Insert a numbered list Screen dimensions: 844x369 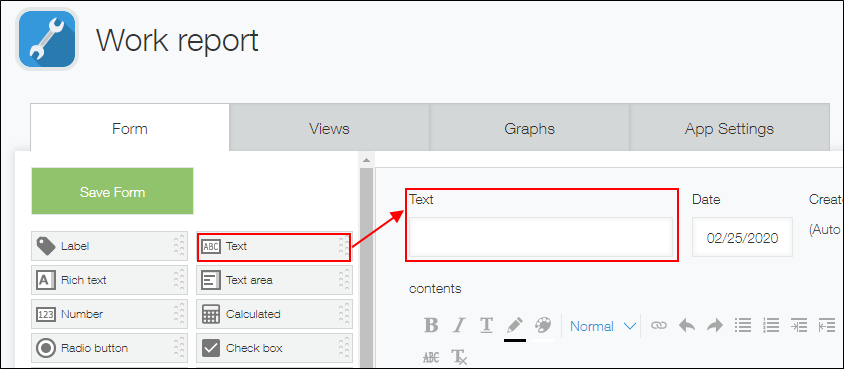(x=771, y=325)
